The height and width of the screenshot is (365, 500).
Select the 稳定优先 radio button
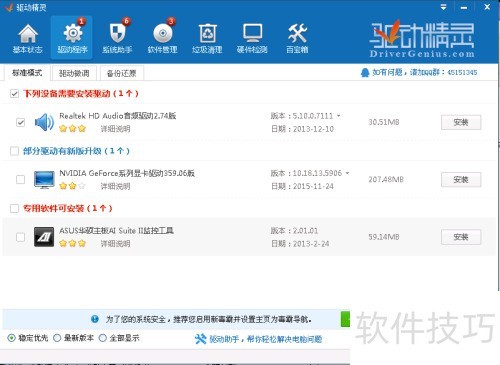[x=12, y=338]
